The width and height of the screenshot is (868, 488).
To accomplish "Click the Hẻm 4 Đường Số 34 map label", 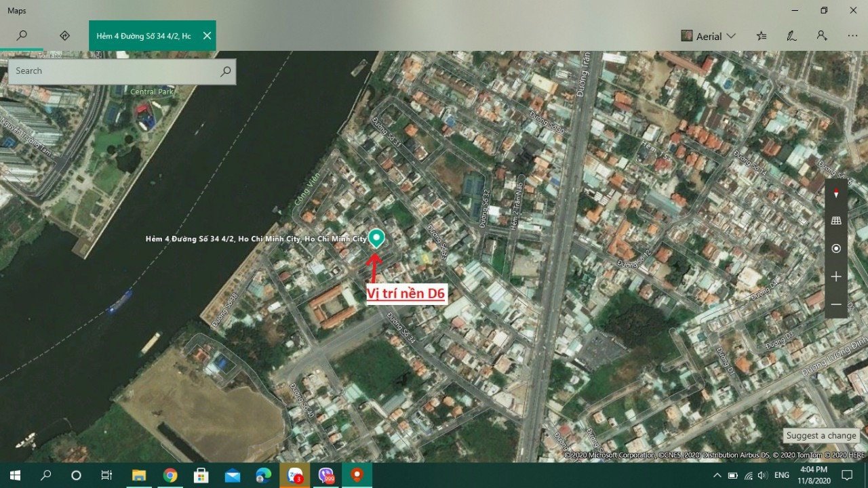I will 256,239.
